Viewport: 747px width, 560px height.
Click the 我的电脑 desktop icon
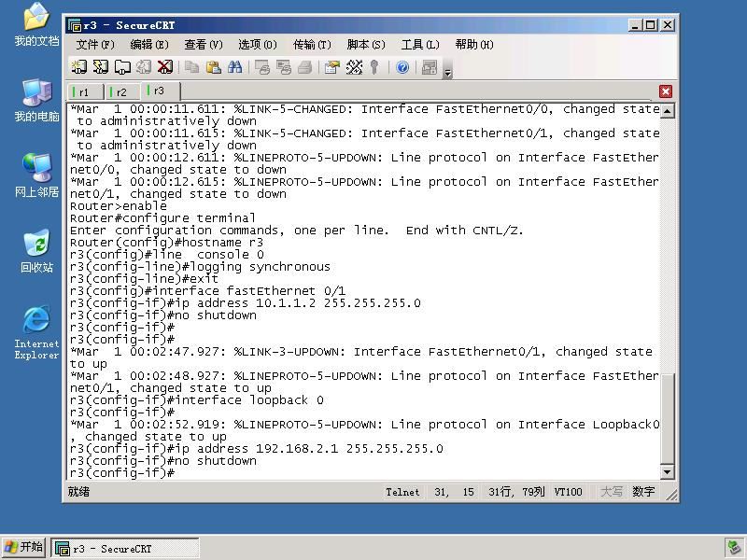pyautogui.click(x=36, y=100)
